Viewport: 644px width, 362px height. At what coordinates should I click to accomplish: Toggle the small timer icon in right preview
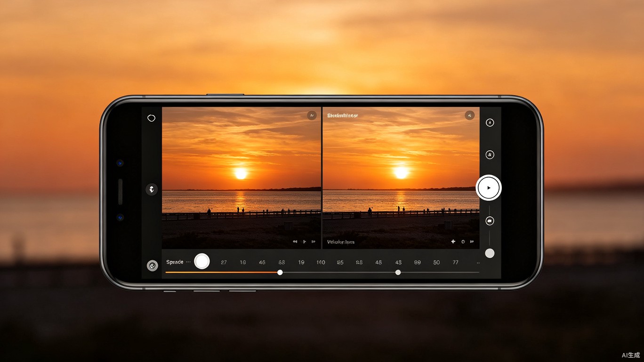coord(463,241)
